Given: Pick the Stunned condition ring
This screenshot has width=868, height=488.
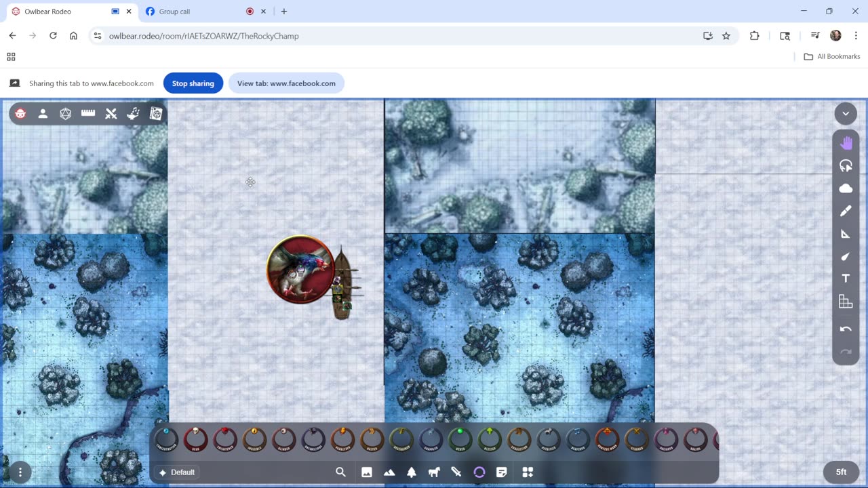Looking at the screenshot, I should 637,440.
